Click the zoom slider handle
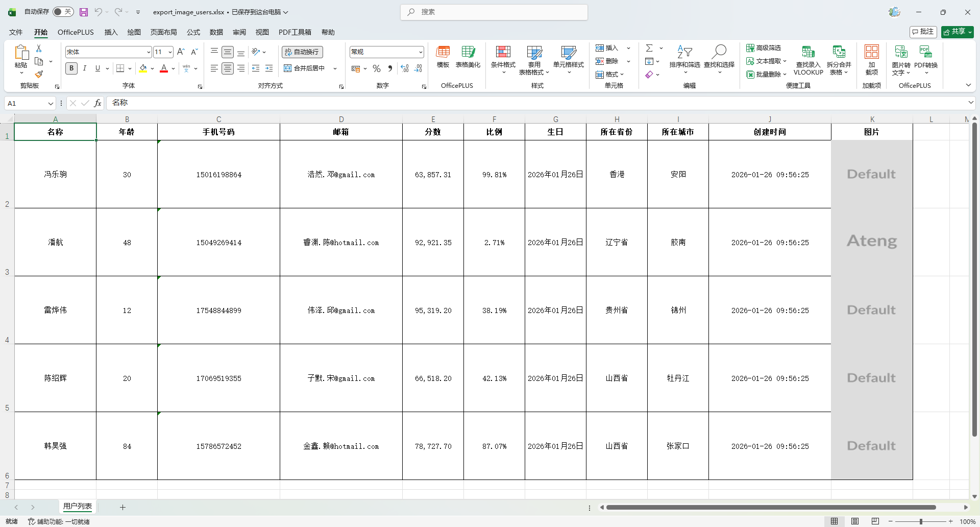The image size is (980, 527). pos(921,521)
